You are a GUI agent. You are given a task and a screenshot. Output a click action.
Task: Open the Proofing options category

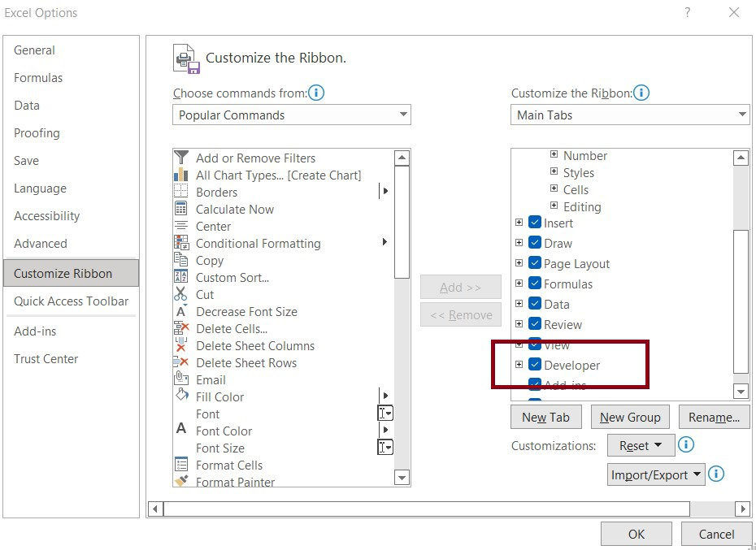(x=71, y=133)
